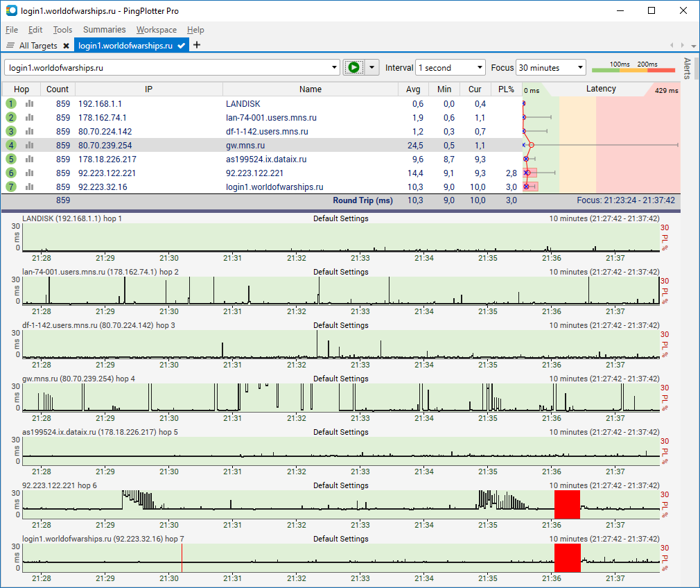Toggle graph icon for hop 2 row

click(30, 117)
